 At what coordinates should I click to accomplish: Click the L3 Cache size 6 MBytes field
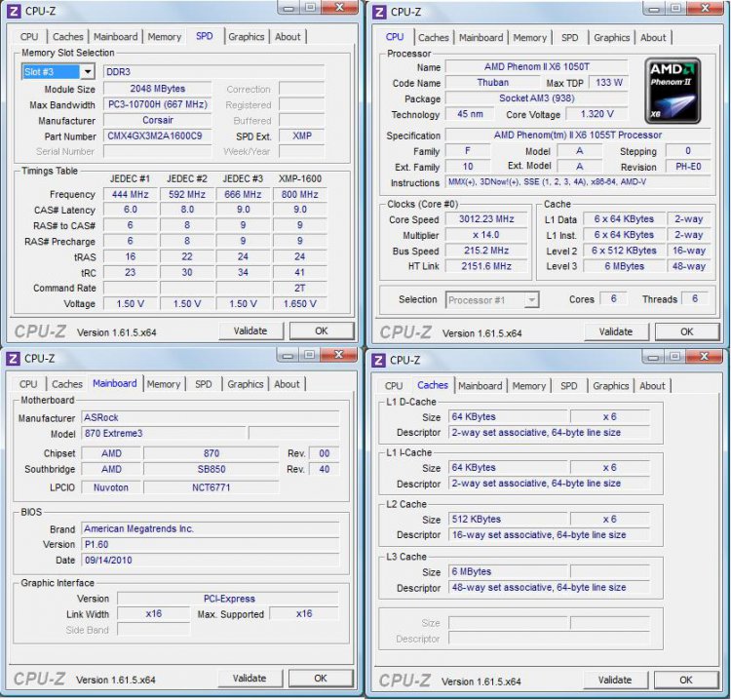[508, 571]
